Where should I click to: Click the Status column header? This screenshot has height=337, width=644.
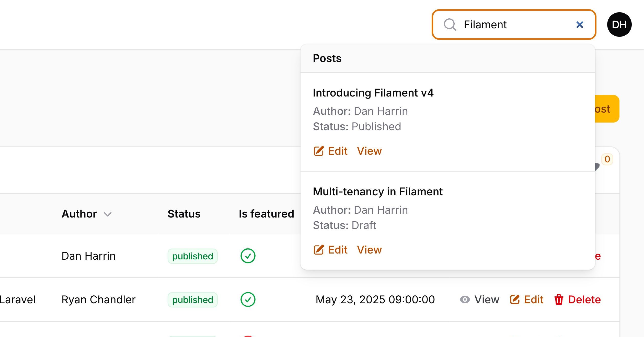click(x=184, y=214)
